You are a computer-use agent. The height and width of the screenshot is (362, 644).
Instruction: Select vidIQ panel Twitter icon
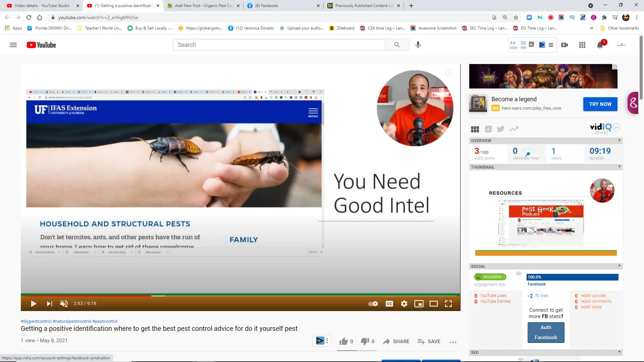(x=500, y=129)
